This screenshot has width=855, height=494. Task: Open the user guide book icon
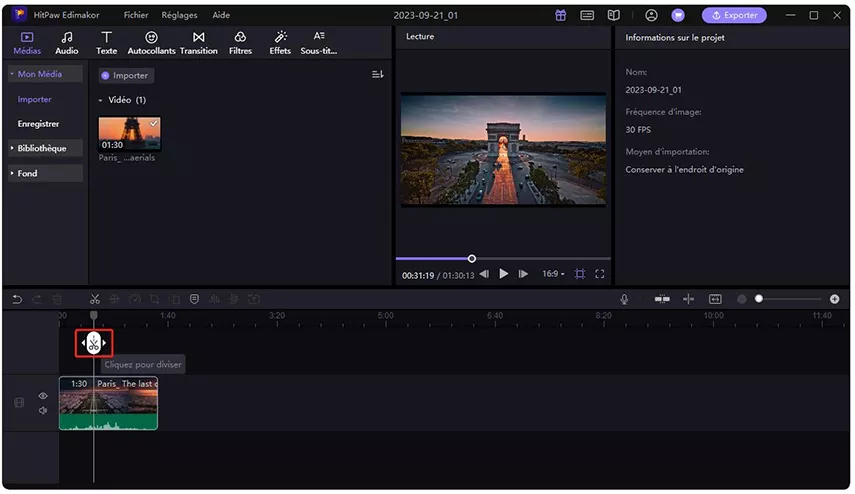pos(613,15)
